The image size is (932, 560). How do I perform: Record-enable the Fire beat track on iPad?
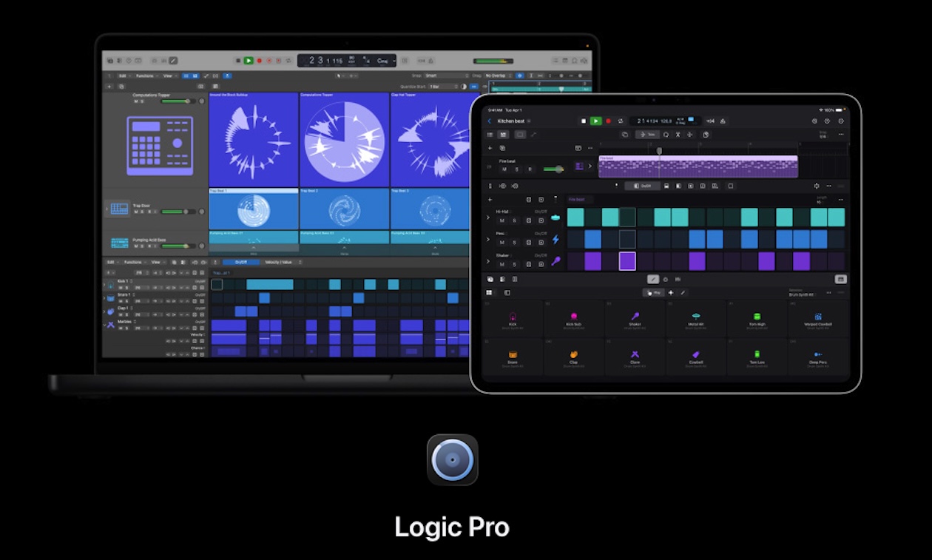(x=530, y=169)
